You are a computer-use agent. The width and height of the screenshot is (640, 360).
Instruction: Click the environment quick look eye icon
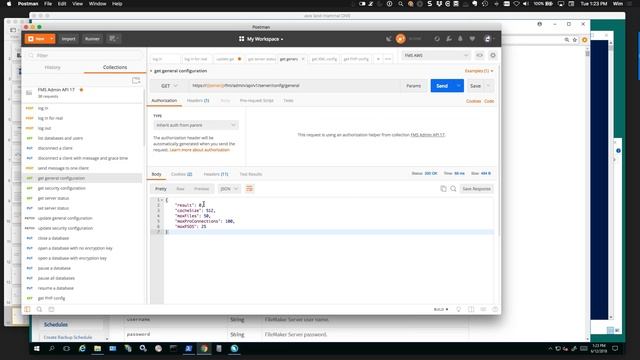tap(480, 55)
